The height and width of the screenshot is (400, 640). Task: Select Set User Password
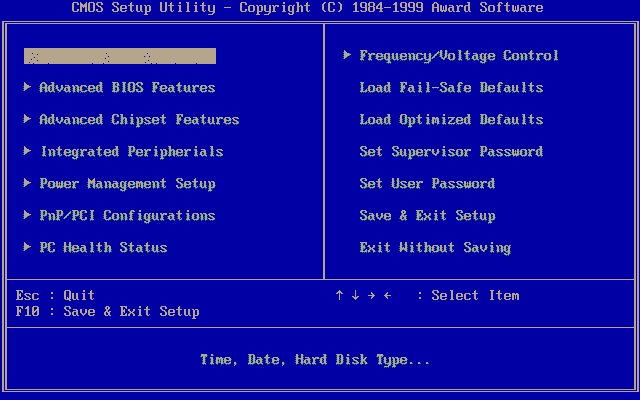pos(427,184)
